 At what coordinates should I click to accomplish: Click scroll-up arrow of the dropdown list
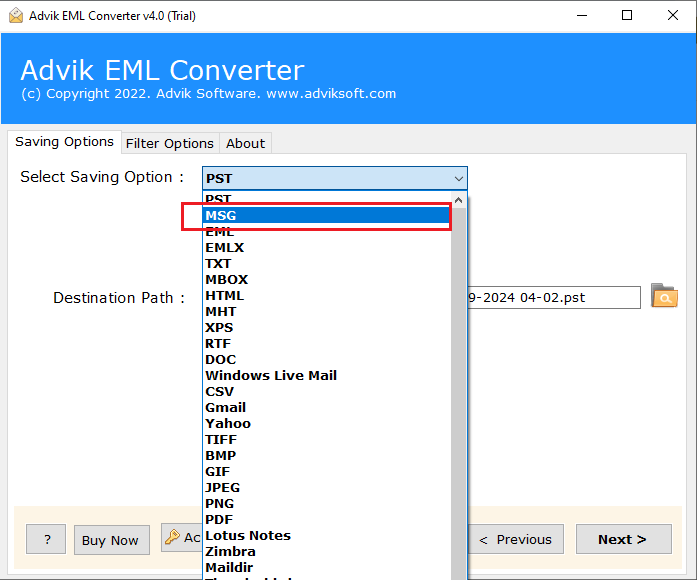pyautogui.click(x=458, y=200)
